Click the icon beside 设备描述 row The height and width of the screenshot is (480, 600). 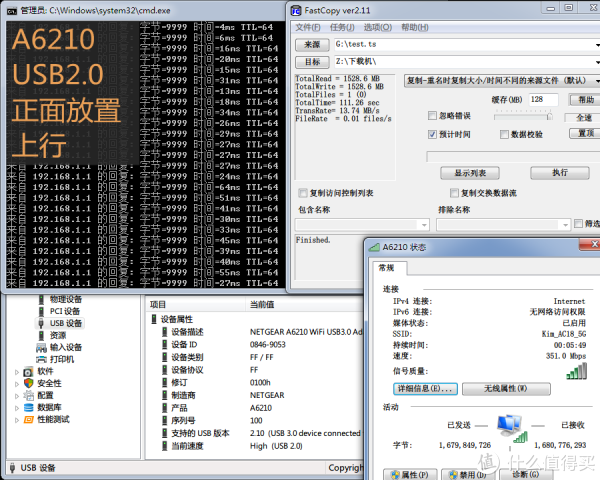coord(165,332)
